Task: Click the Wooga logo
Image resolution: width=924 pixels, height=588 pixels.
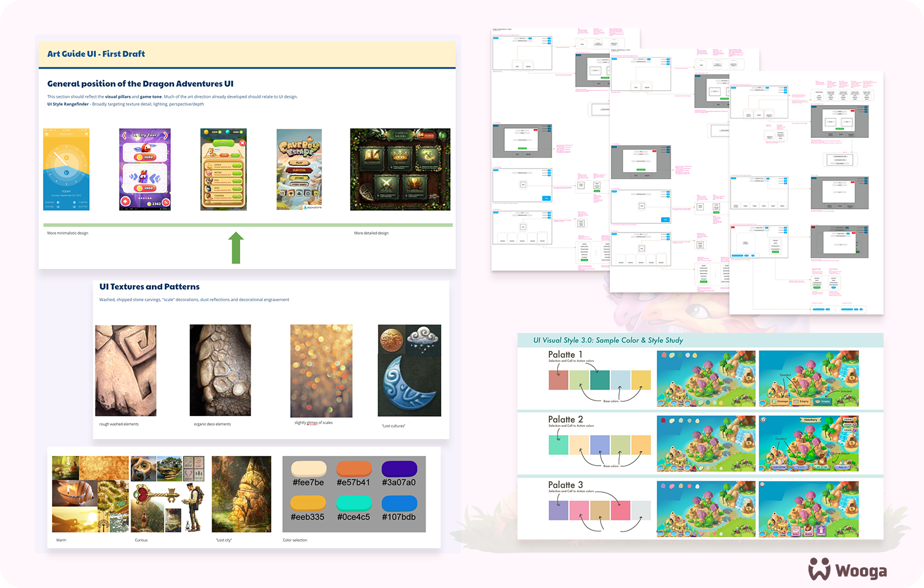Action: [847, 569]
